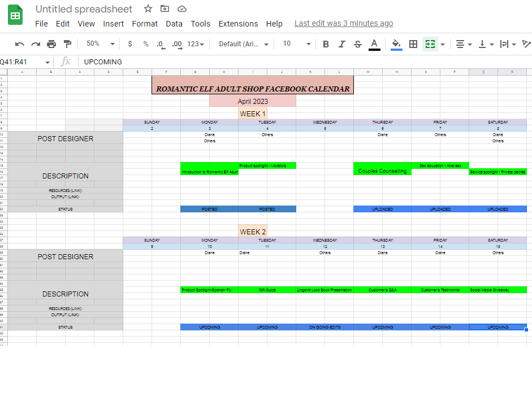The width and height of the screenshot is (532, 410).
Task: Decrease decimal places
Action: point(161,45)
